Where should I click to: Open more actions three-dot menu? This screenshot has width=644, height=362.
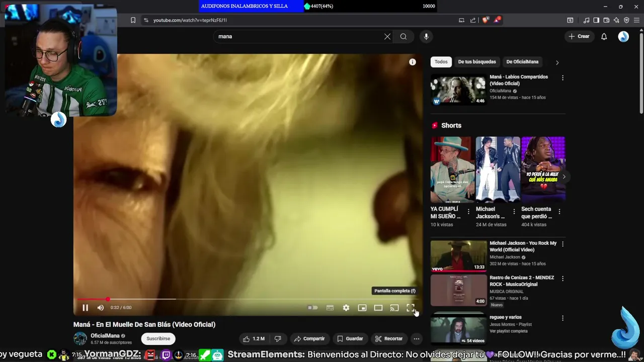pos(417,339)
